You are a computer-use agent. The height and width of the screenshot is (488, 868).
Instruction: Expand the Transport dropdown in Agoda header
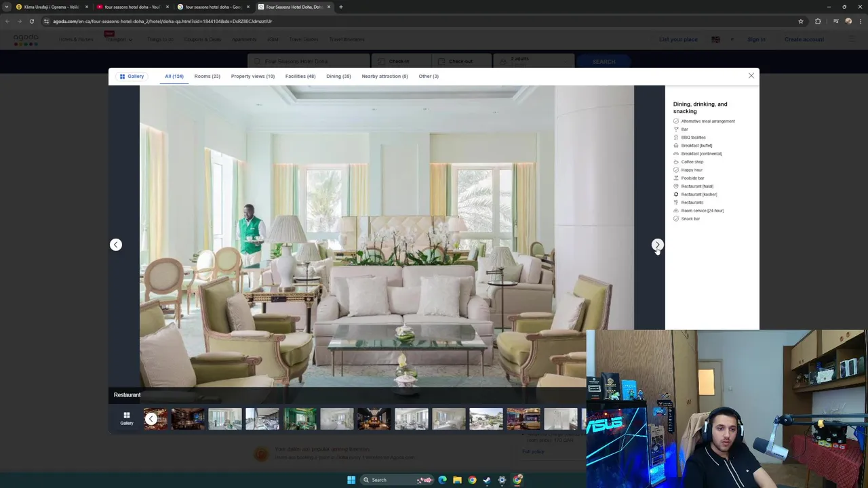coord(119,39)
